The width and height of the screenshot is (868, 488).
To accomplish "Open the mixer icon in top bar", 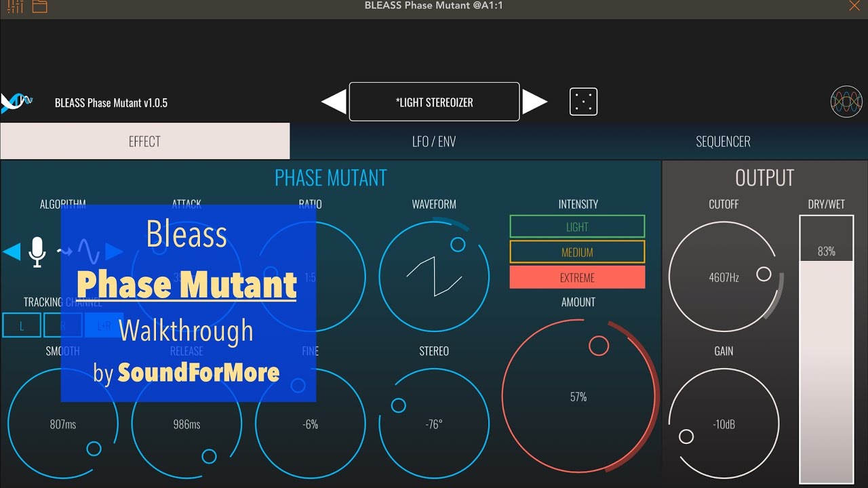I will [x=15, y=7].
